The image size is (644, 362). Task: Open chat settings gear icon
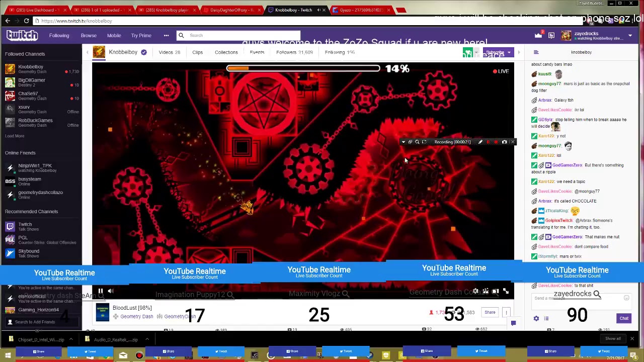pyautogui.click(x=536, y=318)
